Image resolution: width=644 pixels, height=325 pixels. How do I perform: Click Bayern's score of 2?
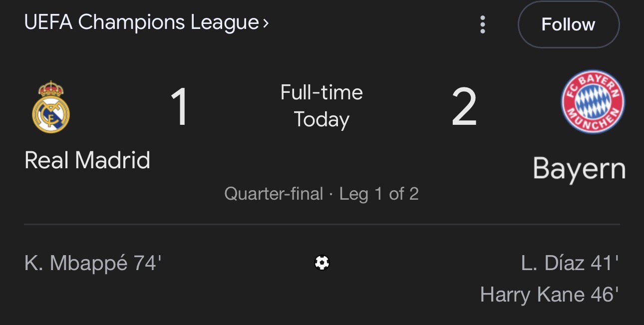click(464, 107)
